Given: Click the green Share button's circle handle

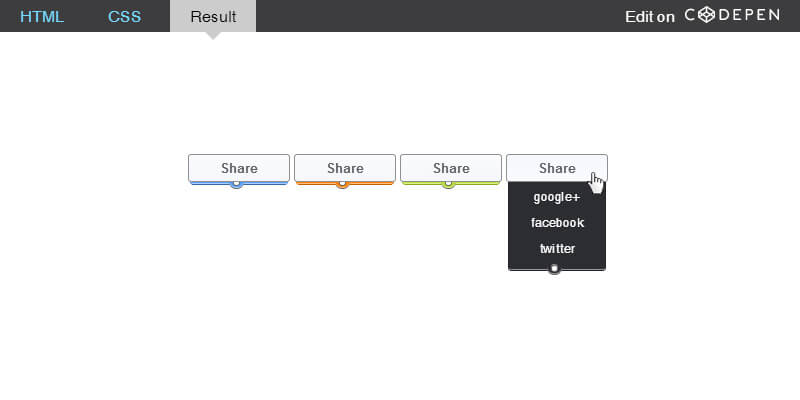Looking at the screenshot, I should (x=448, y=184).
